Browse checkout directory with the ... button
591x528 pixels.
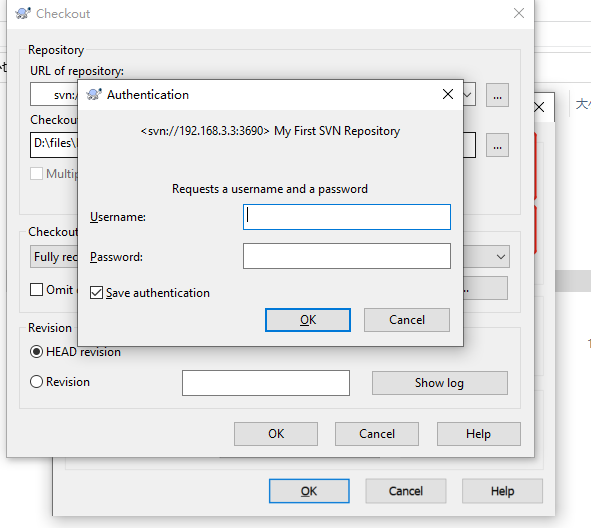pyautogui.click(x=497, y=145)
